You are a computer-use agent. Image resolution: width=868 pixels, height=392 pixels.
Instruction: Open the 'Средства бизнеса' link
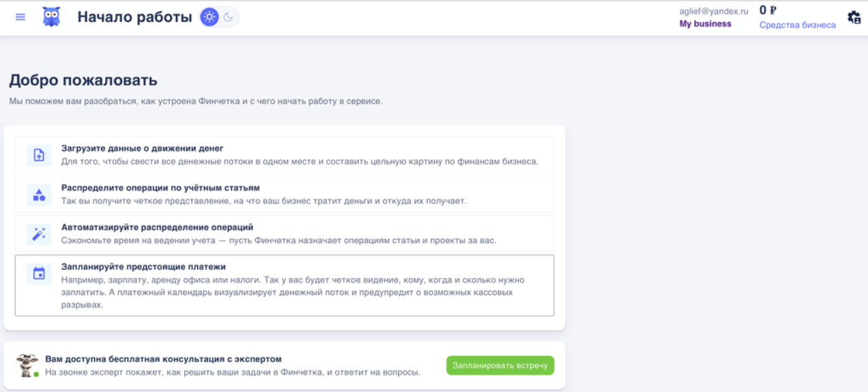click(798, 25)
